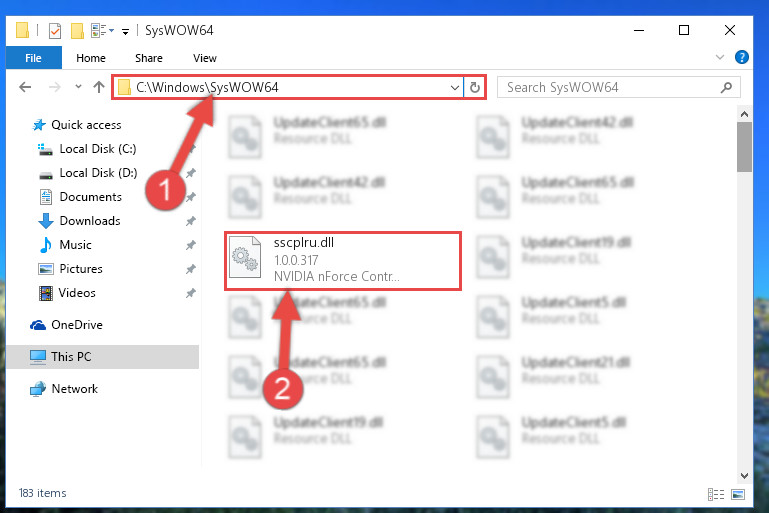Screen dimensions: 769x513
Task: Go up one folder level arrow
Action: point(99,87)
